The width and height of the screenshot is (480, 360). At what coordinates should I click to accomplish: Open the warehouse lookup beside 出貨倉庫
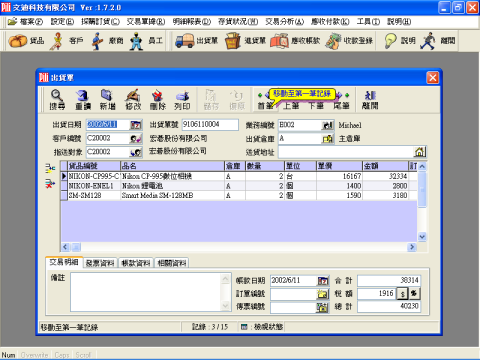328,139
